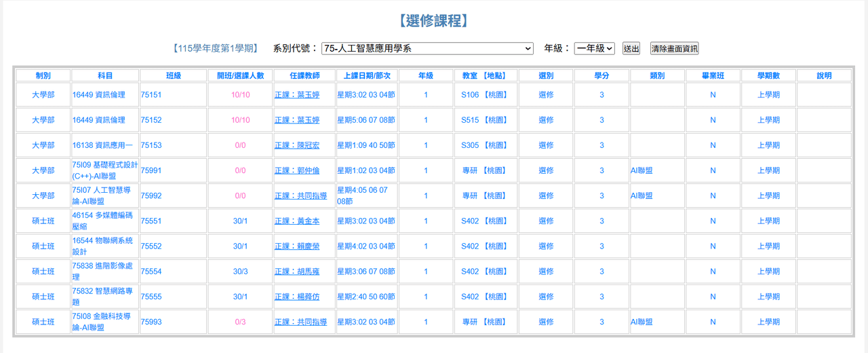Viewport: 868px width, 353px height.
Task: Click class number 75152
Action: (x=151, y=120)
